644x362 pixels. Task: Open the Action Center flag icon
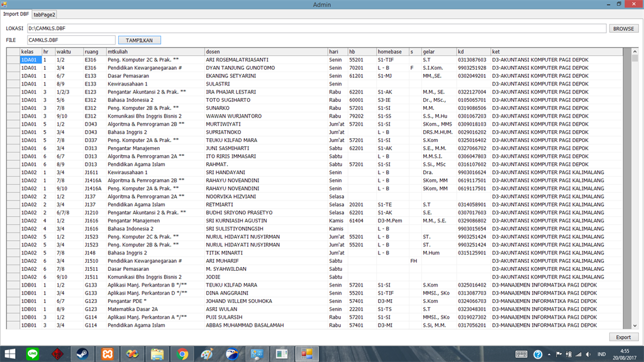(558, 354)
